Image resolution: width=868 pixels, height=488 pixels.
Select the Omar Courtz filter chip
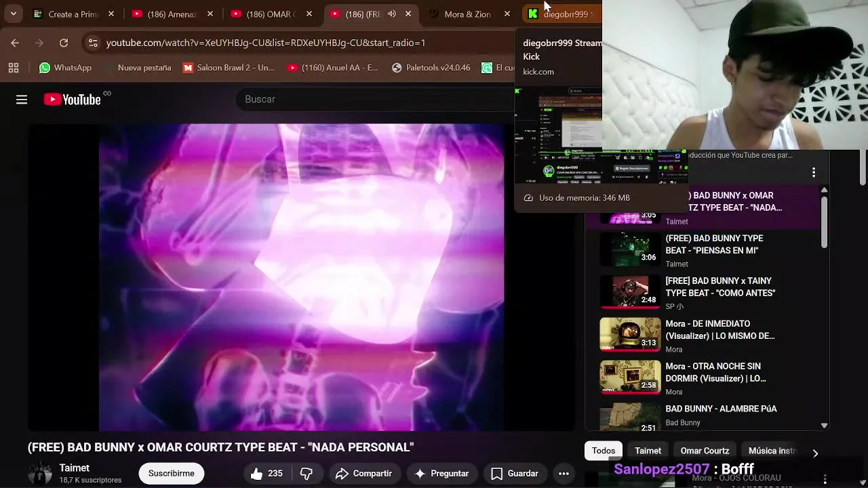(x=705, y=451)
